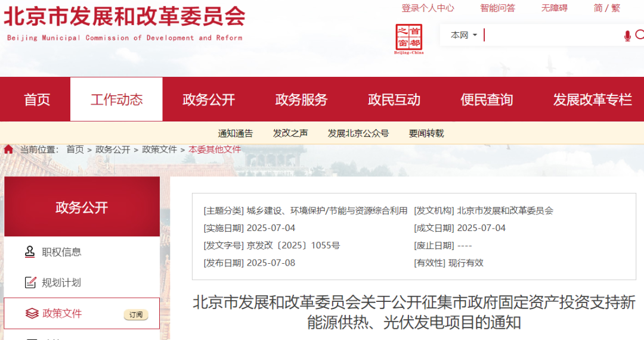Select the 便民查询 navigation tab
This screenshot has width=644, height=340.
coord(487,99)
